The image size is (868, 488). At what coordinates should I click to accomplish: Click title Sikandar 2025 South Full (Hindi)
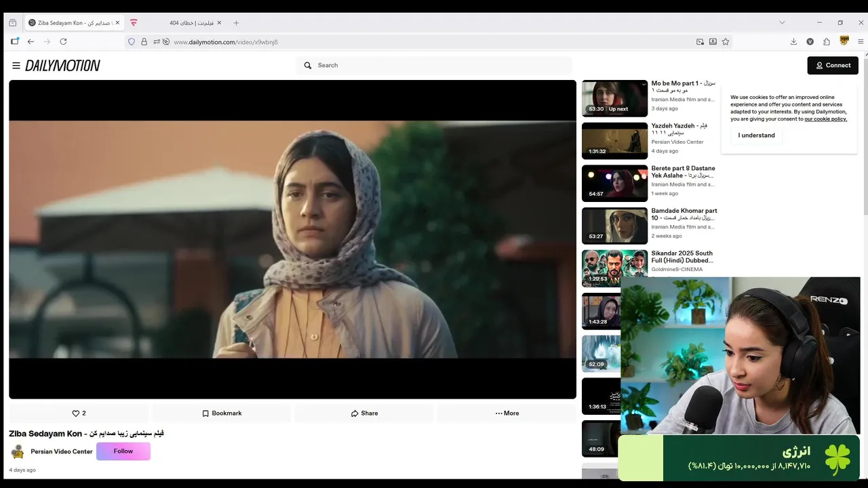coord(682,257)
